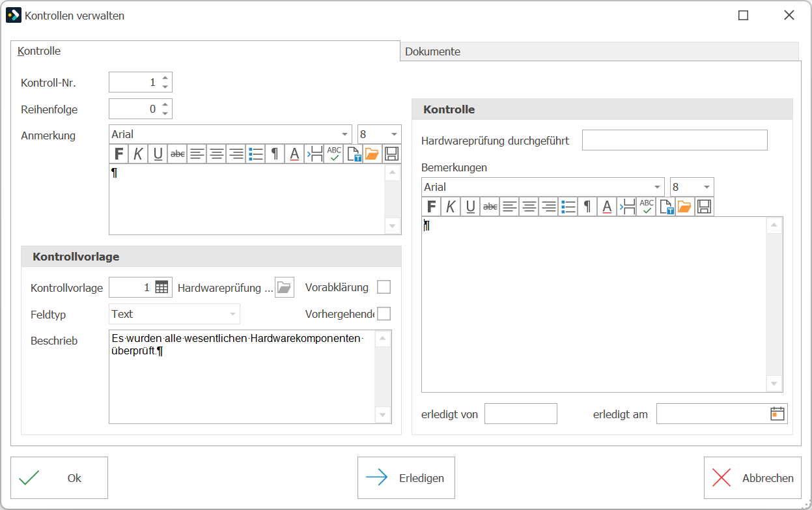
Task: Toggle strikethrough in Bemerkungen toolbar
Action: [x=490, y=206]
